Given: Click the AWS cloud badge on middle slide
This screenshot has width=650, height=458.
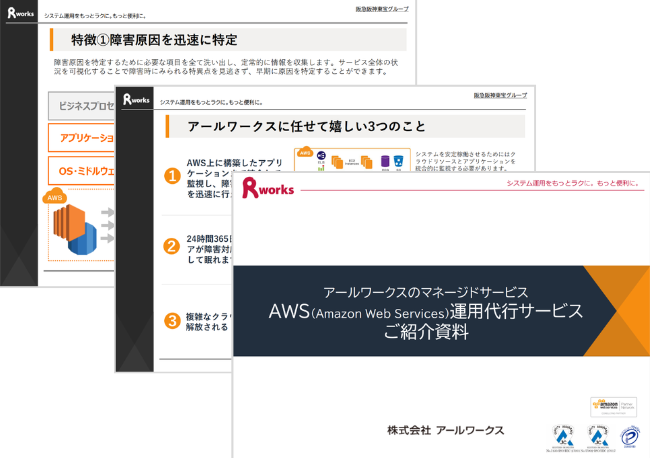Looking at the screenshot, I should click(305, 152).
